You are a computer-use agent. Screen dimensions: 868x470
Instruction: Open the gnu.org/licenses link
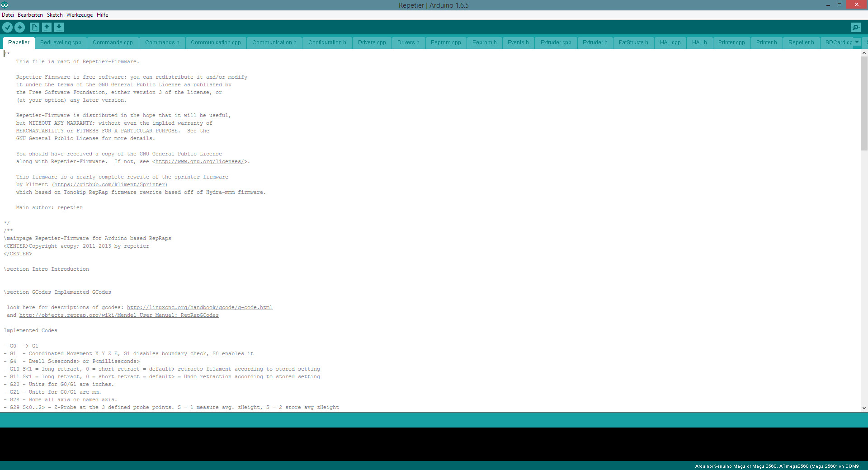click(199, 162)
